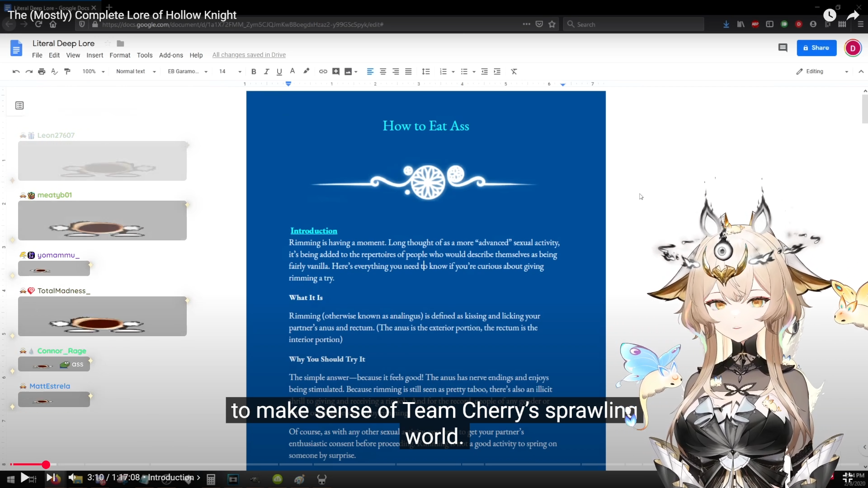Open the File menu
This screenshot has width=868, height=488.
pos(37,55)
